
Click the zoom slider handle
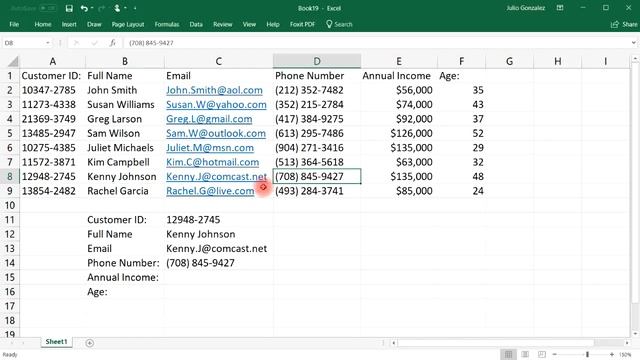588,354
